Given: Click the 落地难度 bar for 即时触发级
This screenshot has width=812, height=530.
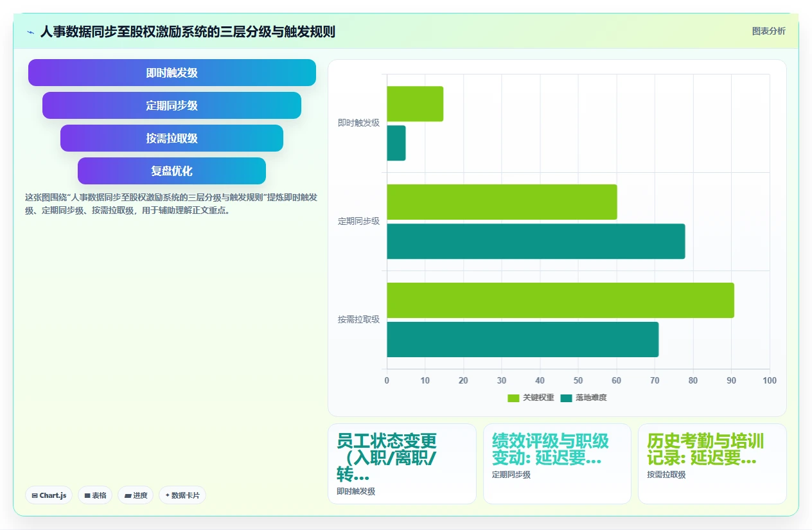Looking at the screenshot, I should (396, 143).
